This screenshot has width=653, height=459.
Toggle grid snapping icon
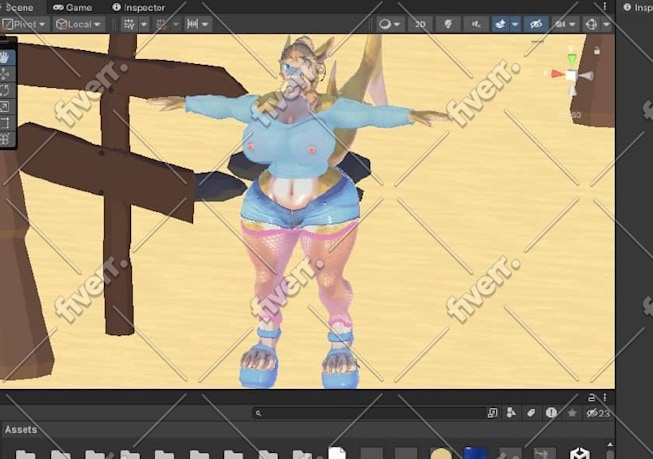[x=161, y=25]
